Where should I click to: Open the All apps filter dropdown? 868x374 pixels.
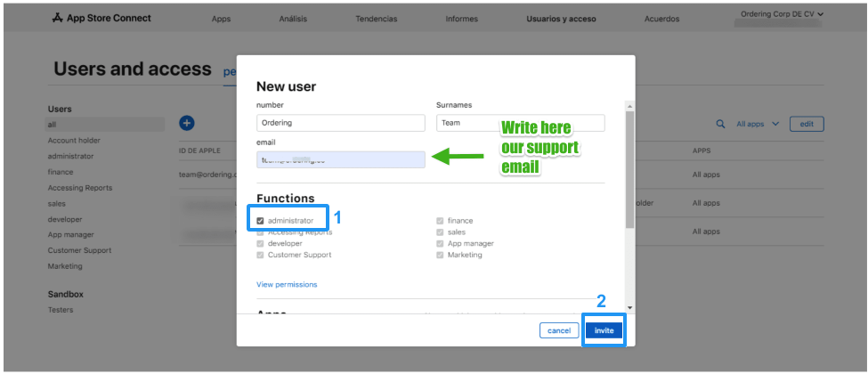(x=758, y=124)
